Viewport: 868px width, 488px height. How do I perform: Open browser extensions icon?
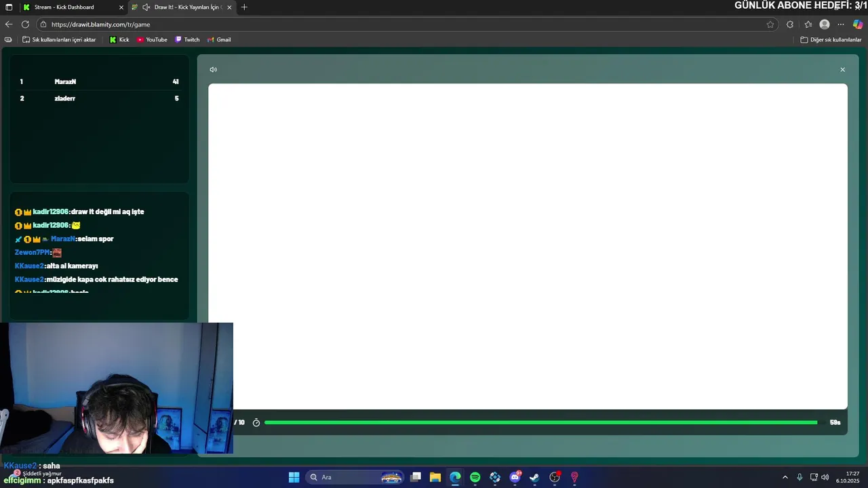click(x=790, y=24)
